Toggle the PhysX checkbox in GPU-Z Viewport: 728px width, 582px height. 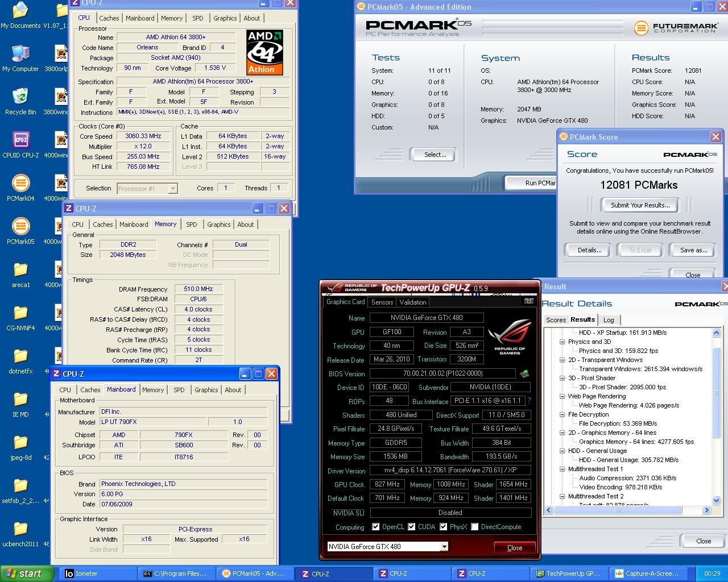click(x=443, y=527)
